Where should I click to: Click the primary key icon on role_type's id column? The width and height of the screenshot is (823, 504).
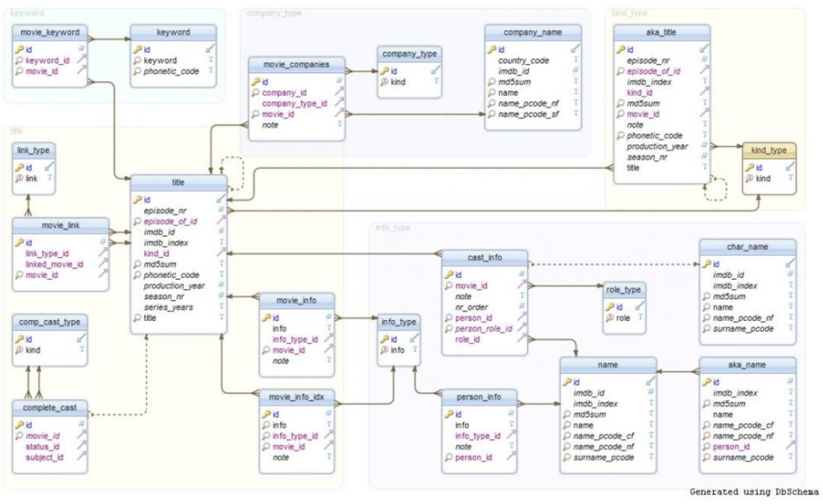[x=609, y=305]
